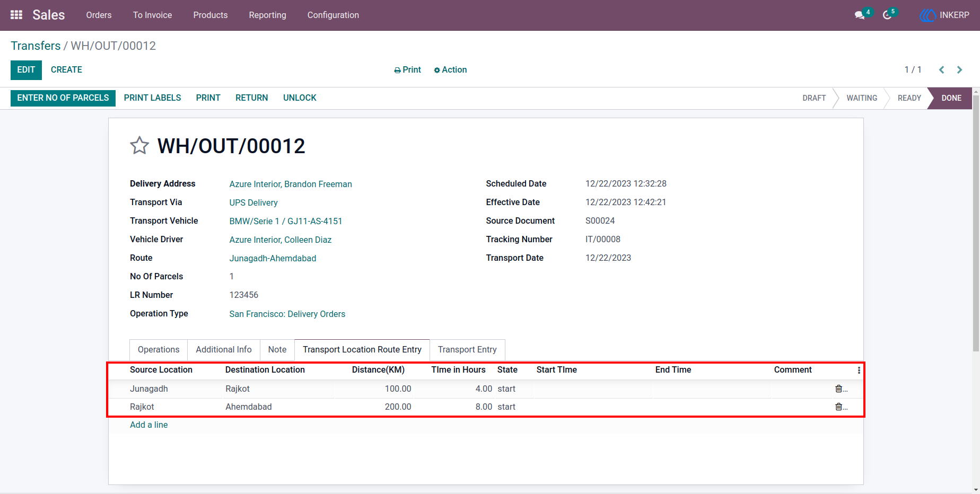
Task: Open the Azure Interior, Brandon Freeman link
Action: tap(291, 184)
